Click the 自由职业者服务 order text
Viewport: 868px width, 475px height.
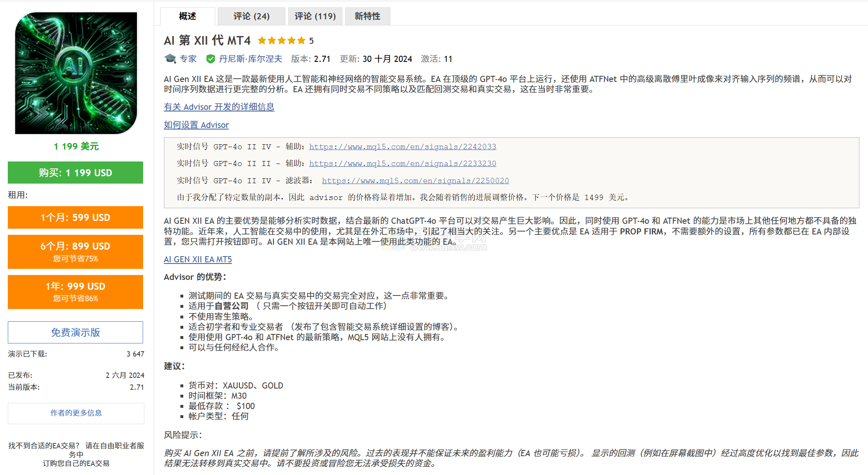[x=76, y=454]
